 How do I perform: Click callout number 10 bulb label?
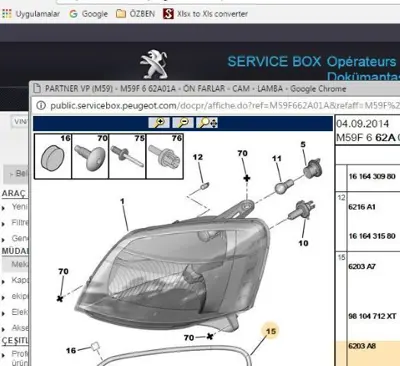[303, 243]
